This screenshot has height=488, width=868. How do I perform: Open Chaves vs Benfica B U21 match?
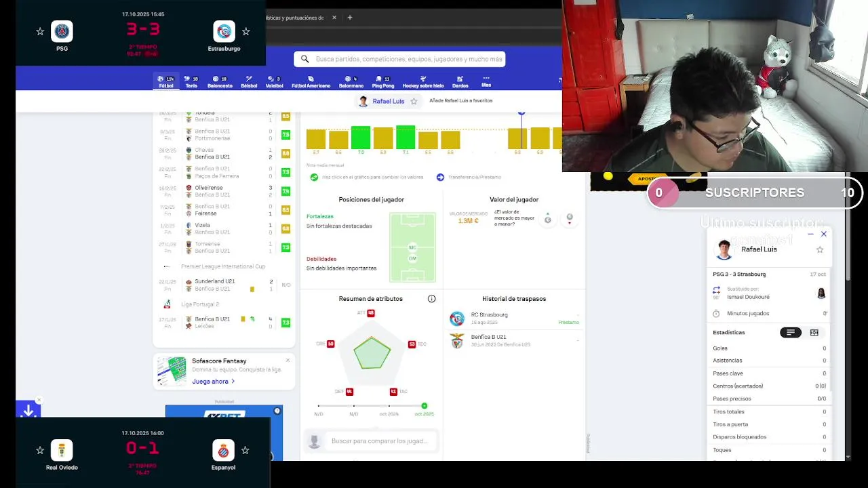tap(224, 153)
